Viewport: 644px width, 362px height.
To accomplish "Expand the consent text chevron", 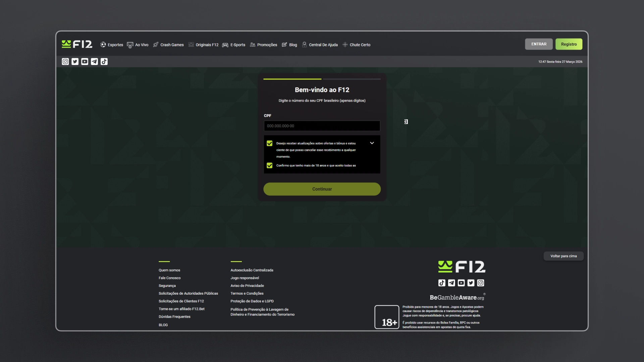I will coord(372,143).
